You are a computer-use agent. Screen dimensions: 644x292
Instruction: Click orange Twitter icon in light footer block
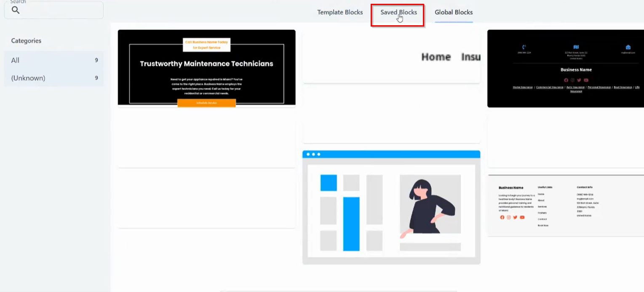click(515, 217)
